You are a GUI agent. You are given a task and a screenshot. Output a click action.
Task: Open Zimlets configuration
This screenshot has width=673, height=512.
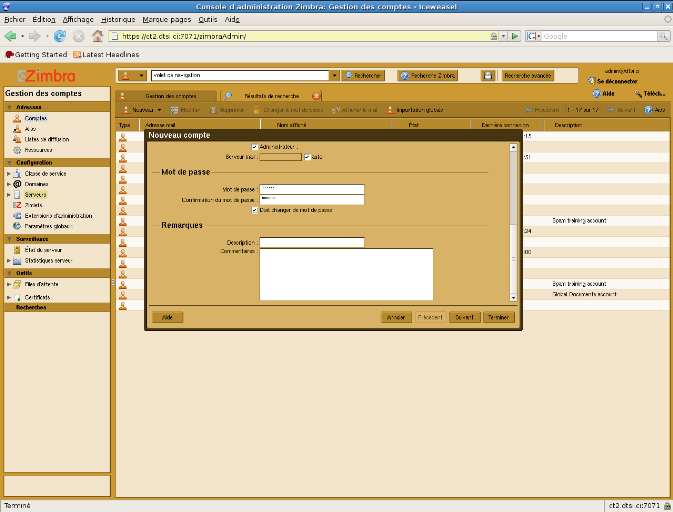click(35, 205)
